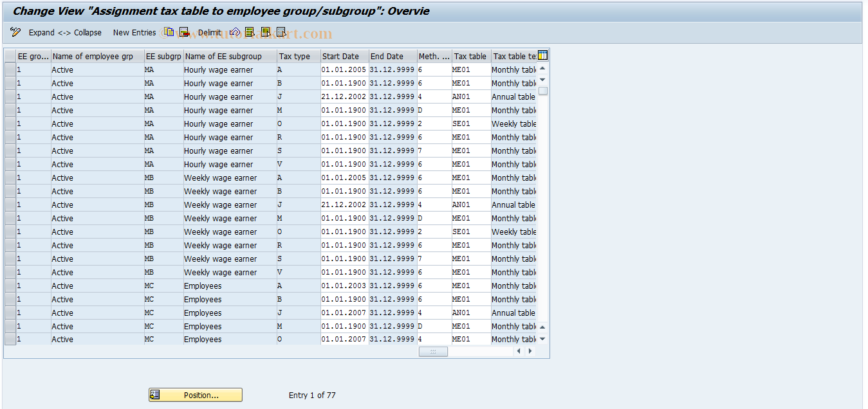Viewport: 868px width, 409px height.
Task: Click Expand <-> Collapse in toolbar
Action: pos(65,32)
